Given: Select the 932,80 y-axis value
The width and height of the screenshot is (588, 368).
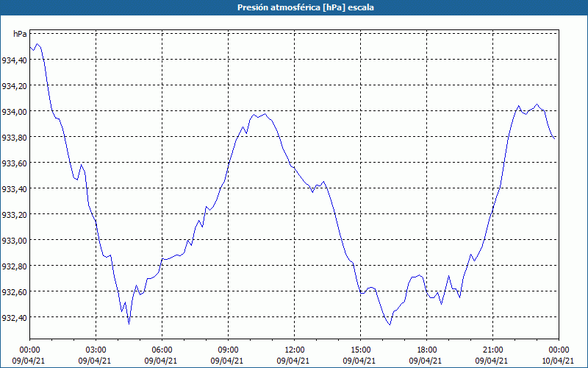Looking at the screenshot, I should (14, 266).
